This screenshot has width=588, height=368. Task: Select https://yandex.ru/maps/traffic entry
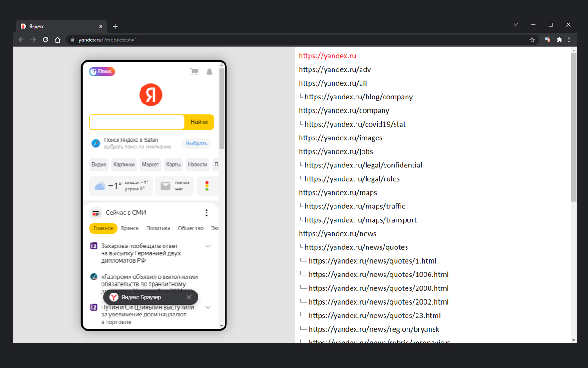(x=355, y=206)
